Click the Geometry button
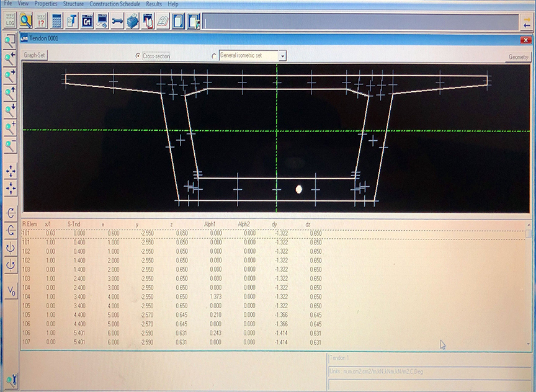The image size is (536, 392). tap(519, 56)
